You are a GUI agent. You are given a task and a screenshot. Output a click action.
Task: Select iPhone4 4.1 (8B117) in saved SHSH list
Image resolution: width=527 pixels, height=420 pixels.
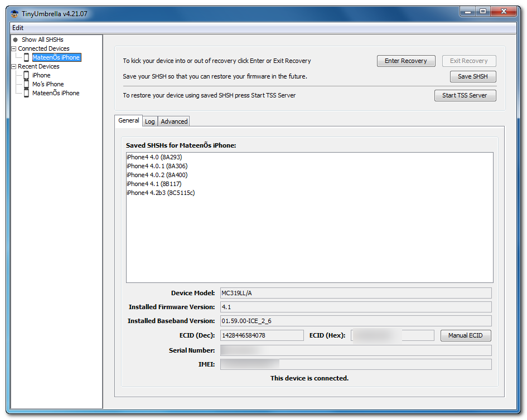point(154,184)
